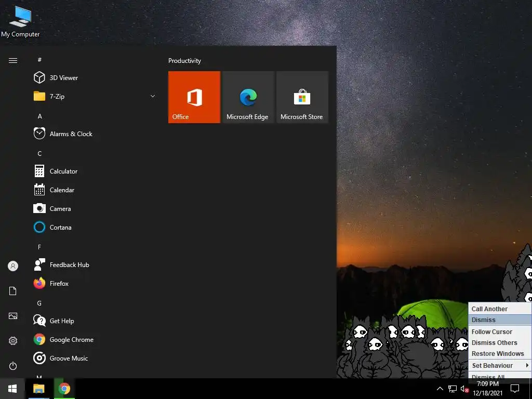This screenshot has height=399, width=532.
Task: Click the network tray icon
Action: [453, 389]
